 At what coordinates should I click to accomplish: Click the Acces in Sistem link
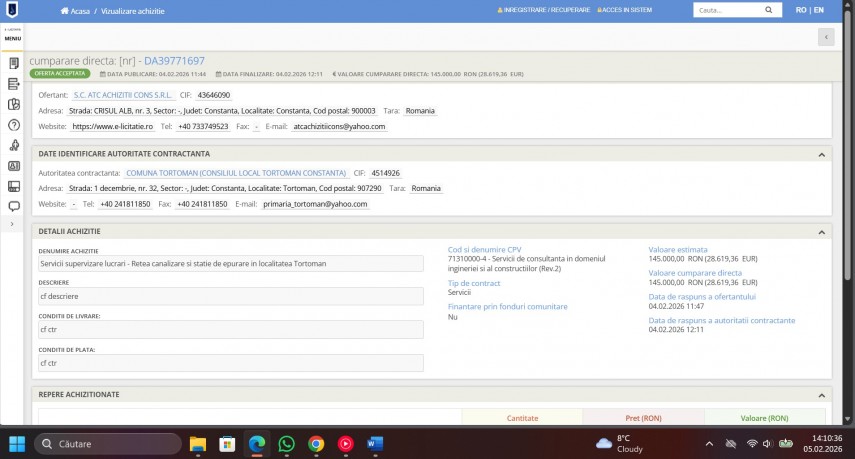coord(625,10)
